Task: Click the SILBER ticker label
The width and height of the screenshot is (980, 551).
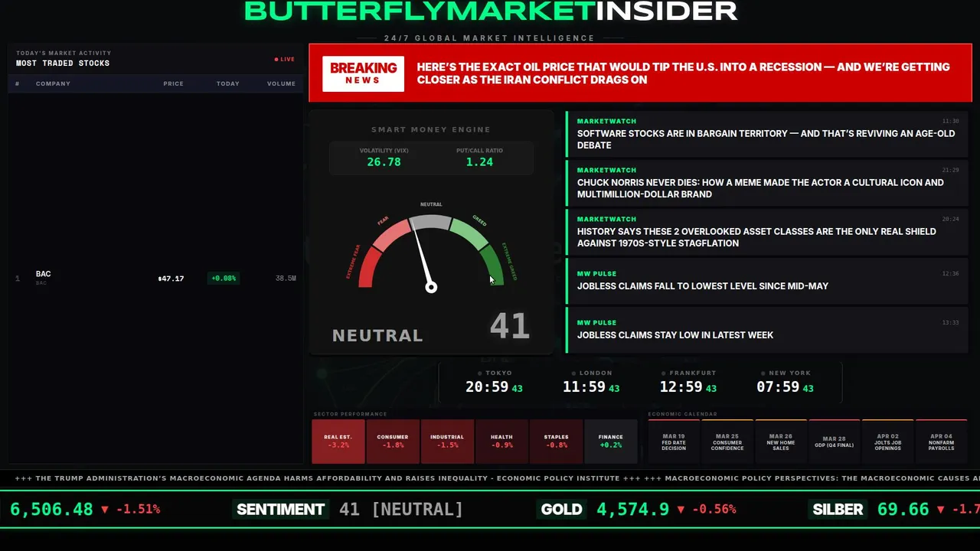Action: click(x=838, y=510)
